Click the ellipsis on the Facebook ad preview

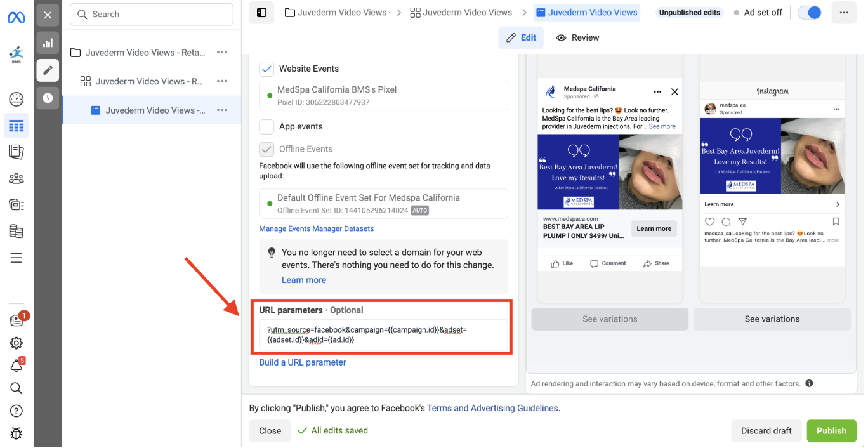point(658,92)
